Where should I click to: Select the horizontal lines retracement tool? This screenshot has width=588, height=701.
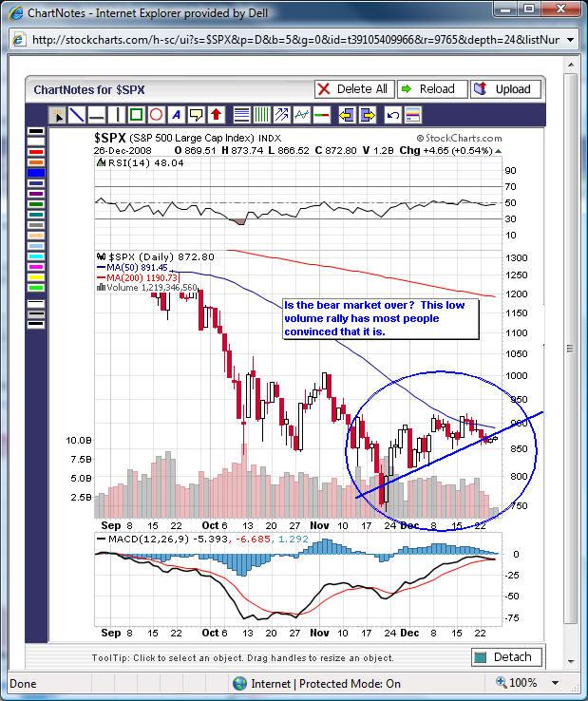[242, 115]
